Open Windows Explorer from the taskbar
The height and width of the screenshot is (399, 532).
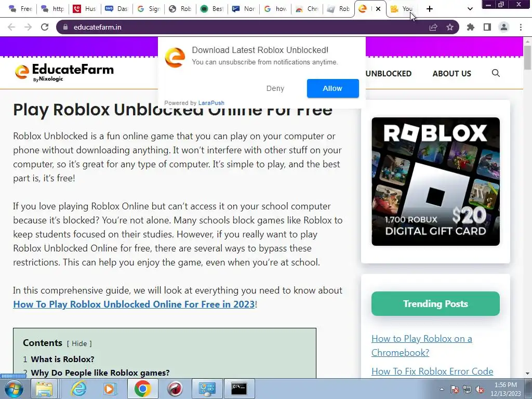44,389
